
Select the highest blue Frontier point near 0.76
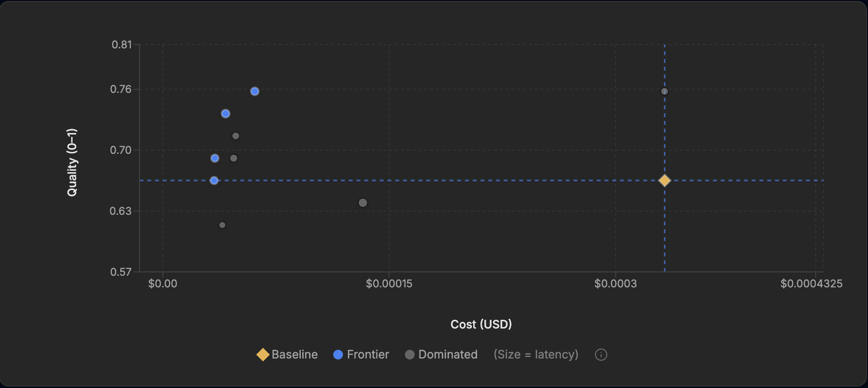pyautogui.click(x=255, y=91)
